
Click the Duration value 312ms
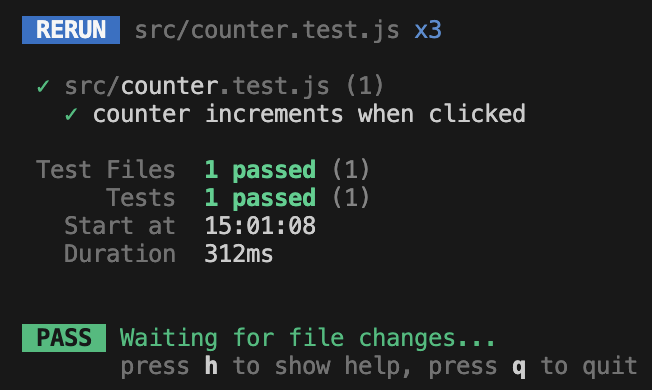(239, 254)
